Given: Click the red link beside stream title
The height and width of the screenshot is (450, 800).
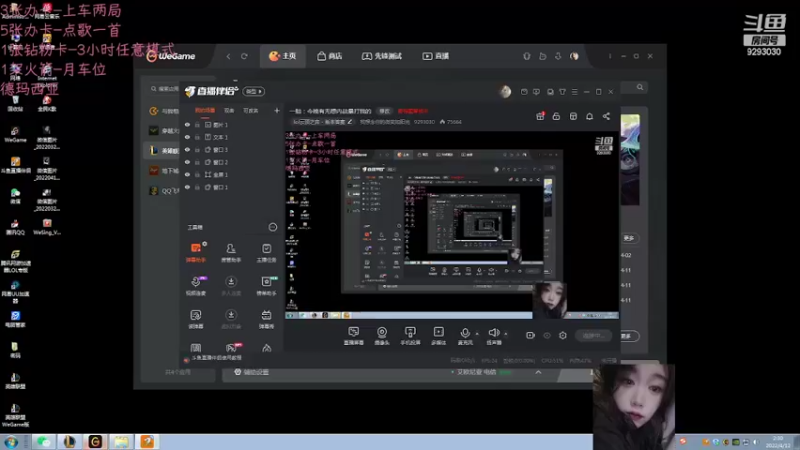Looking at the screenshot, I should (x=413, y=111).
